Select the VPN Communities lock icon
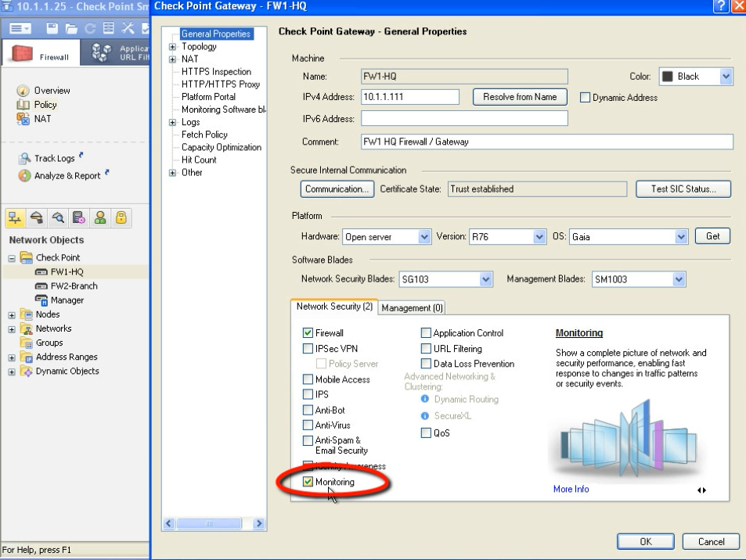 point(121,217)
